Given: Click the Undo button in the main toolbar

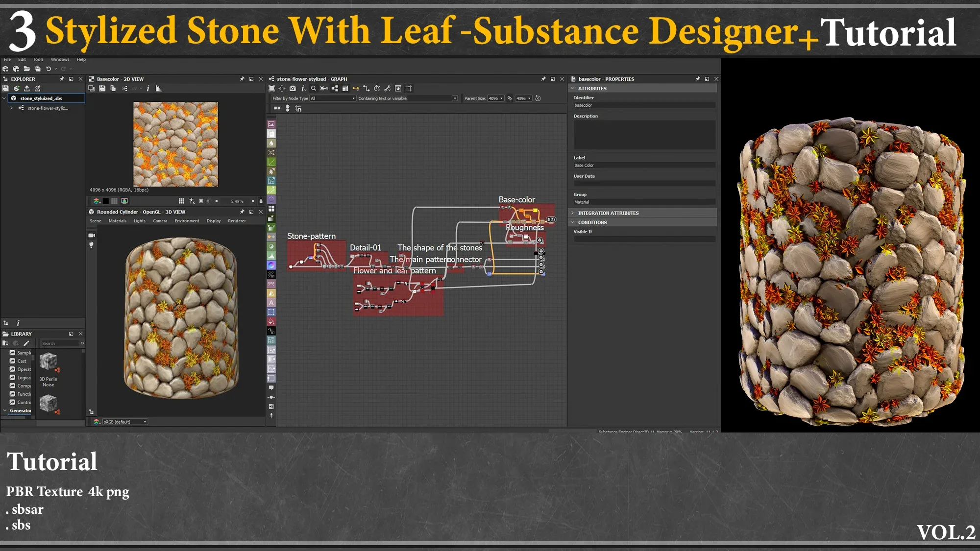Looking at the screenshot, I should coord(48,69).
